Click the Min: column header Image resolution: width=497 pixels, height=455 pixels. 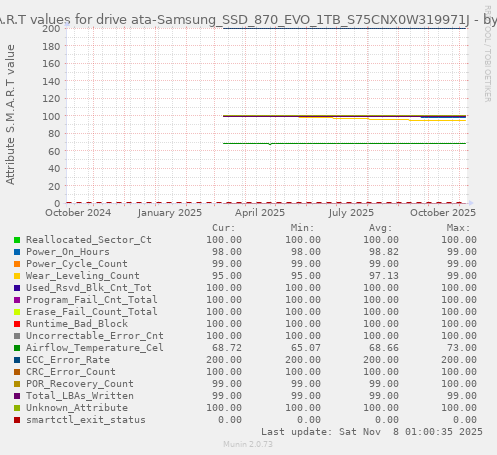[x=302, y=228]
